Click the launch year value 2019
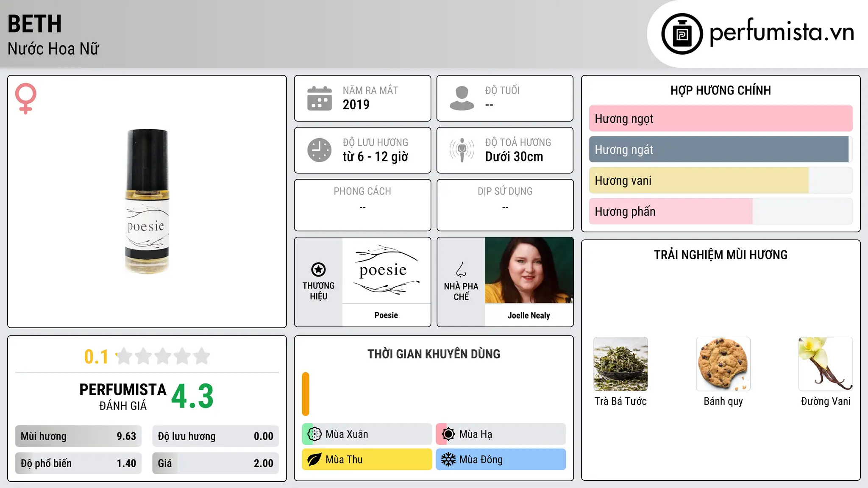The height and width of the screenshot is (488, 868). (x=356, y=105)
